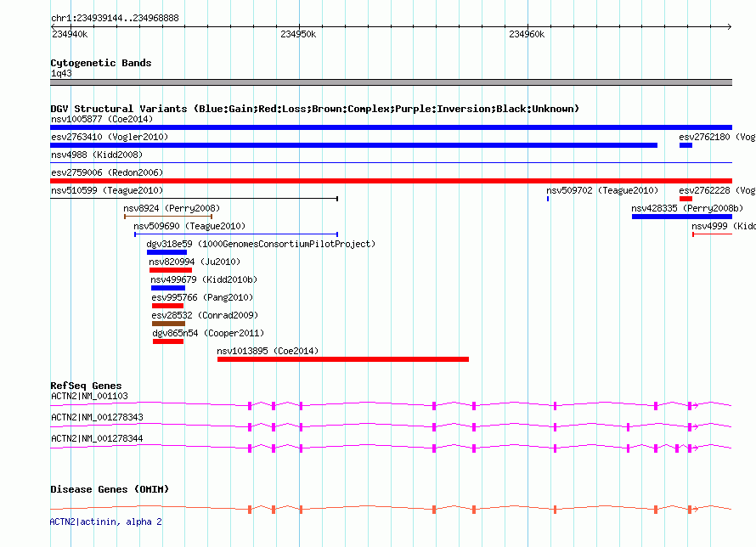The height and width of the screenshot is (547, 756).
Task: Click the nsv820994 (Ju2010) red bar
Action: pyautogui.click(x=171, y=270)
